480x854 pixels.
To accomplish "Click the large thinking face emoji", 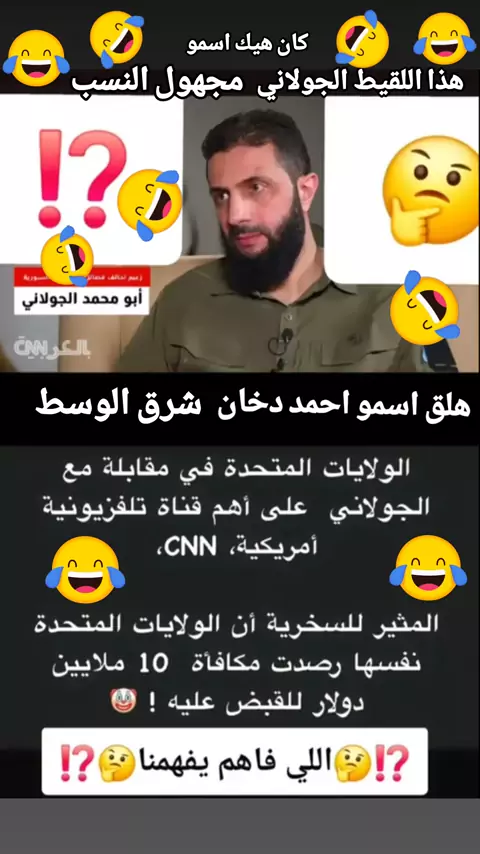I will click(x=429, y=190).
